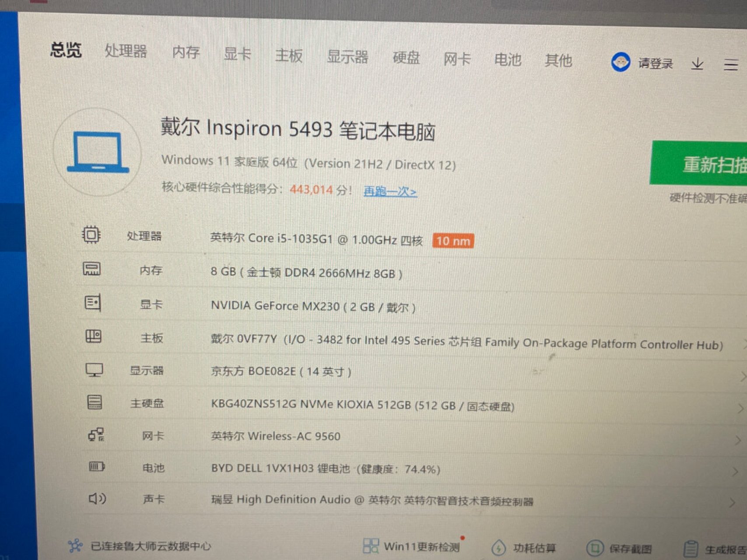Click the processor chip icon

(91, 235)
